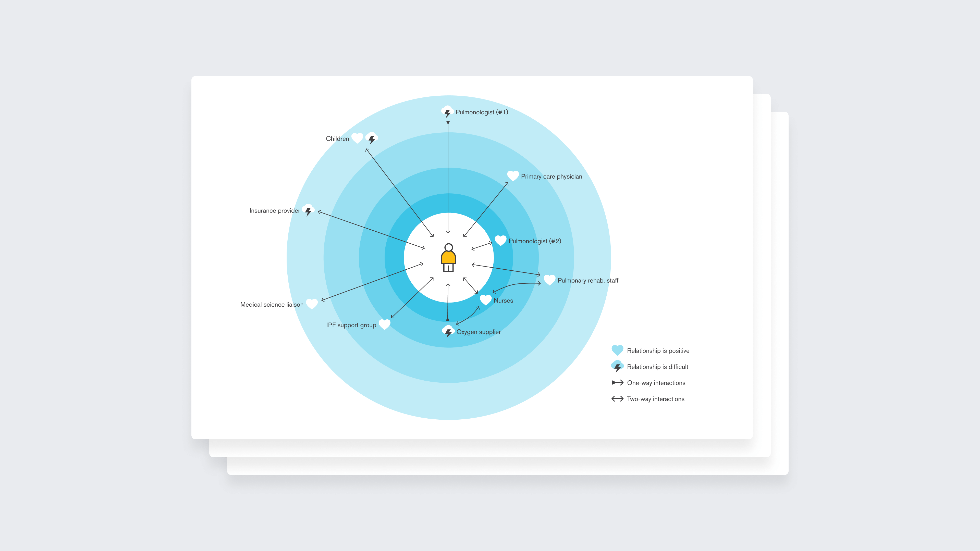Click the storm icon beside Oxygen supplier
Viewport: 980px width, 551px height.
click(448, 331)
